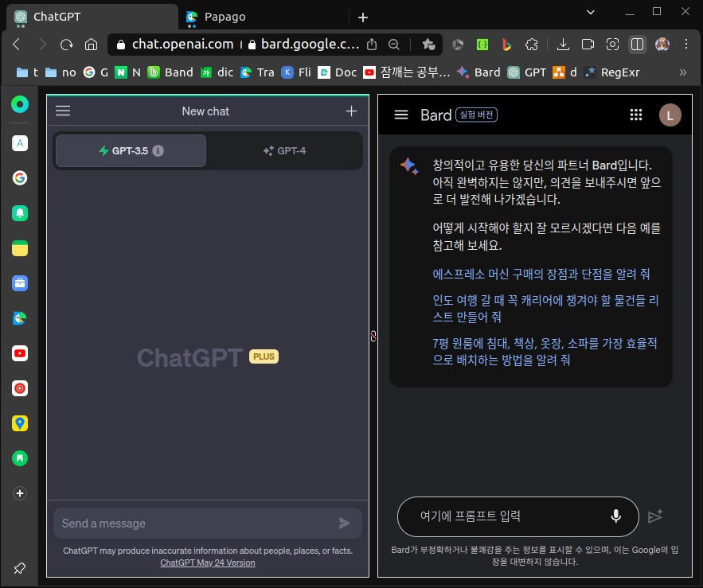Show more bookmarks overflow chevron
This screenshot has width=703, height=588.
[x=683, y=72]
